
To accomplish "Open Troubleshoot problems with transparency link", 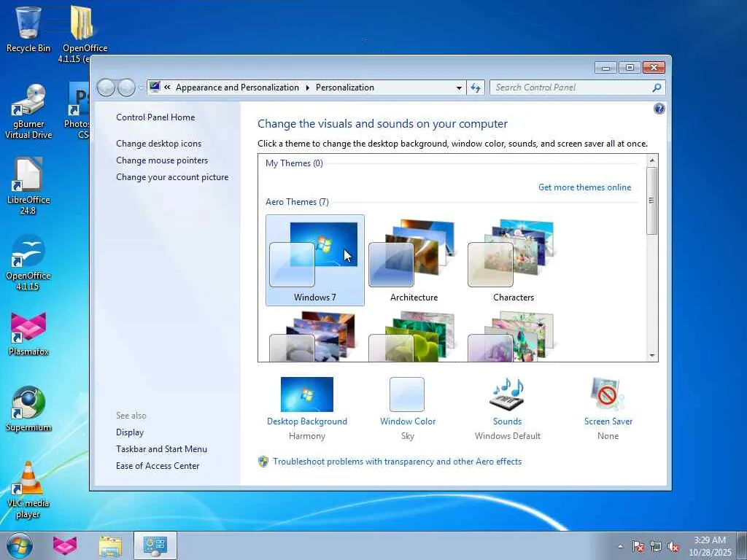I will [398, 462].
